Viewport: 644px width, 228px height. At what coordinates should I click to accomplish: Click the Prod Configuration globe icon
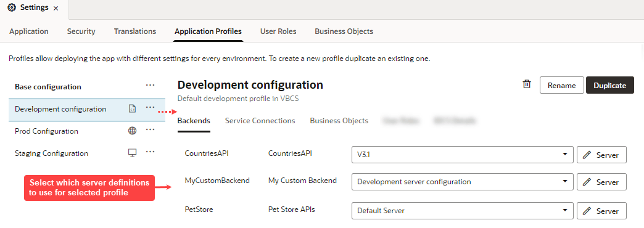[x=132, y=131]
